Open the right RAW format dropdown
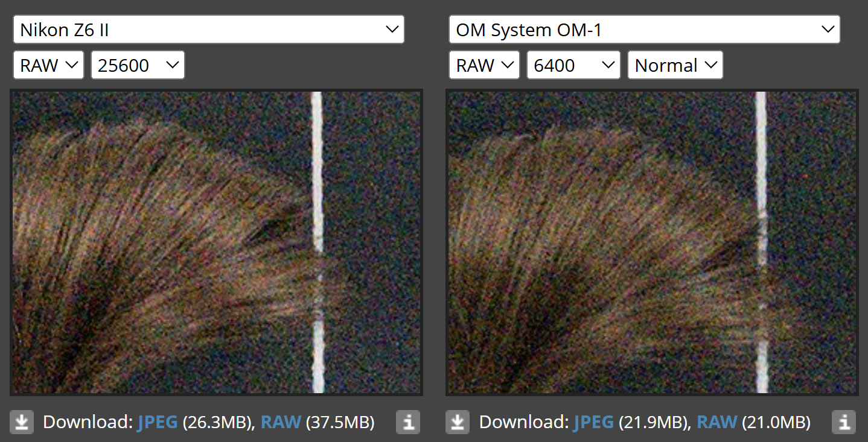 pyautogui.click(x=484, y=65)
